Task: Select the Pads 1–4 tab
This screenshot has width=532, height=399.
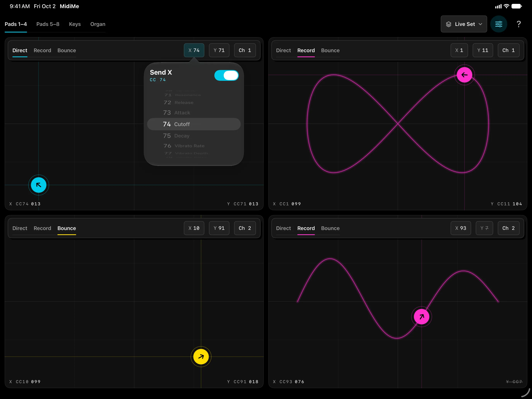Action: tap(16, 24)
